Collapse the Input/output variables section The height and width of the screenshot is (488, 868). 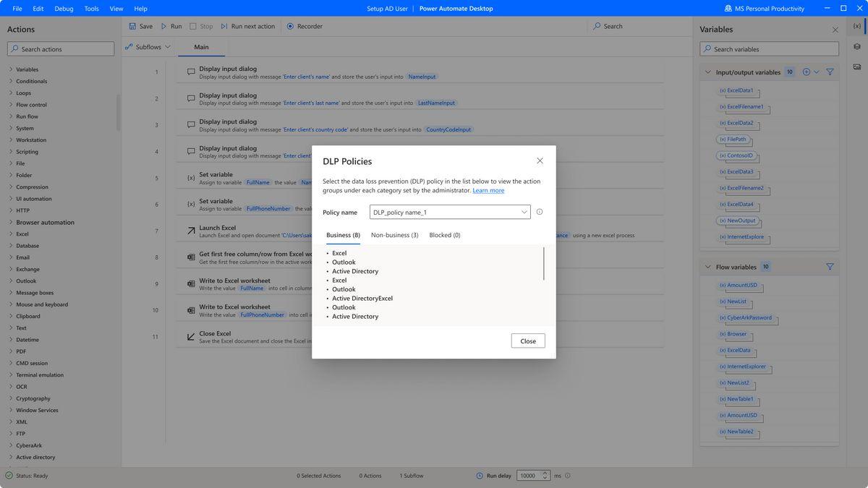click(x=708, y=72)
